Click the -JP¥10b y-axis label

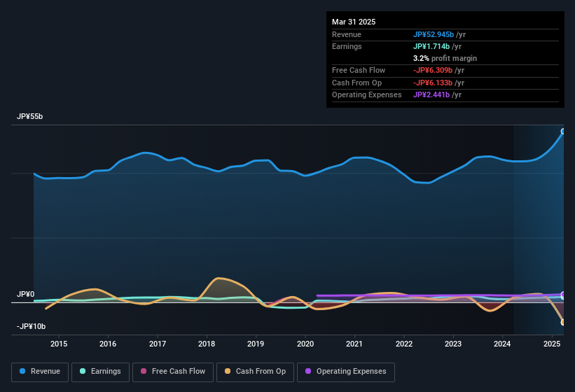click(x=32, y=326)
